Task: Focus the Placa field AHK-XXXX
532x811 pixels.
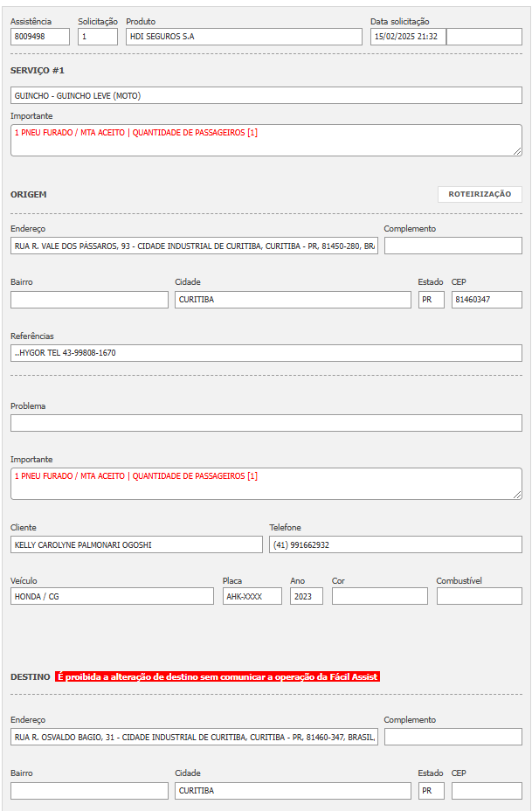Action: [252, 596]
